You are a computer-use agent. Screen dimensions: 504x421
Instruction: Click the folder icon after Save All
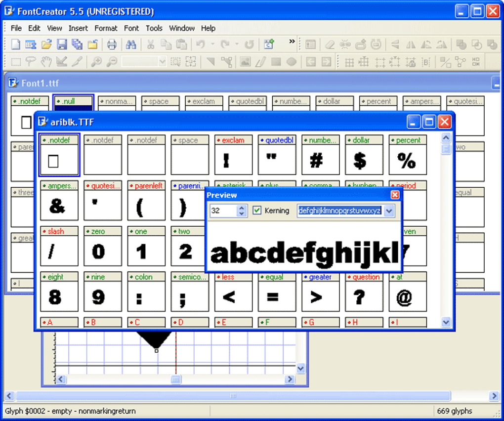click(93, 44)
